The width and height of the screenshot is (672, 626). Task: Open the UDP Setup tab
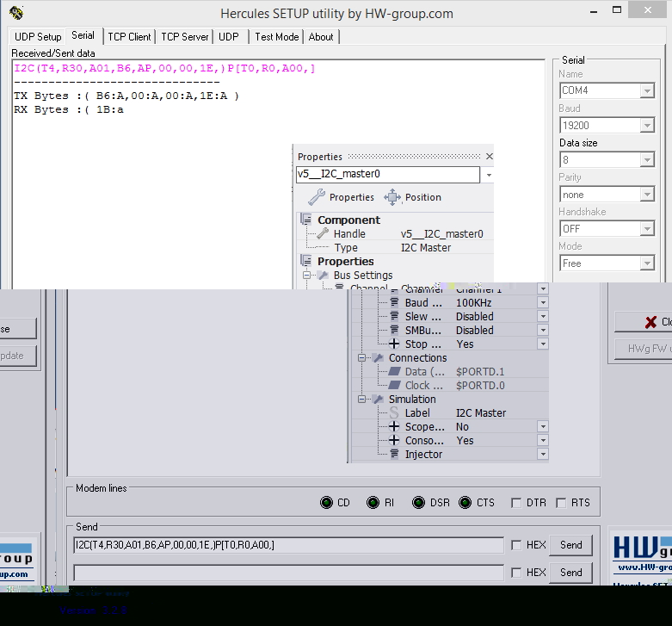(x=38, y=37)
